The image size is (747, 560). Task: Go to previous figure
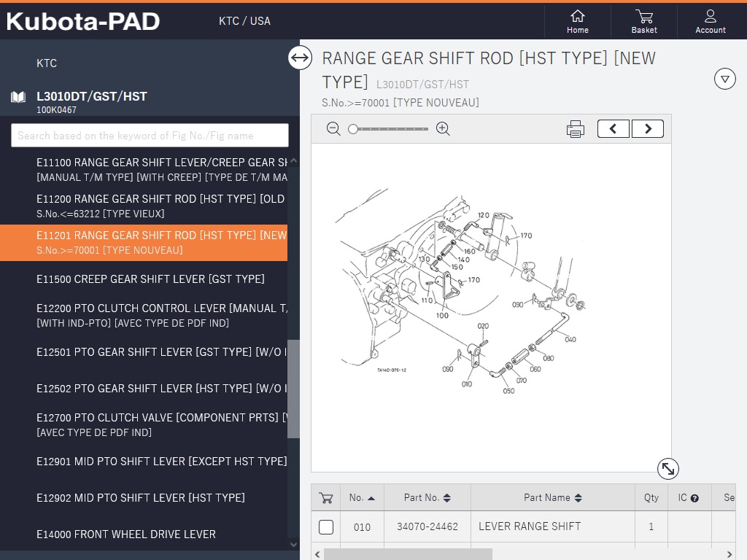coord(614,128)
